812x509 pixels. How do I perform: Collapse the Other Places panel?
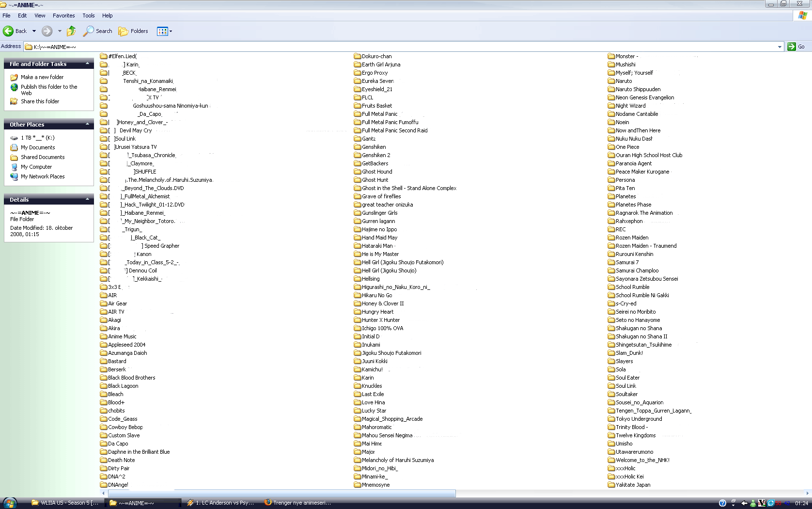point(87,124)
